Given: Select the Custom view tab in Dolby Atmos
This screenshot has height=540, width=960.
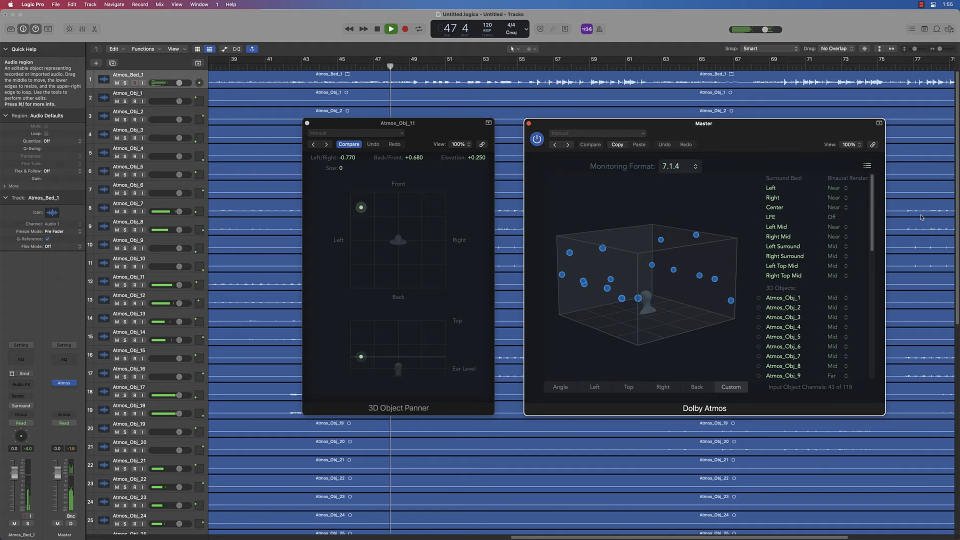Looking at the screenshot, I should [731, 387].
